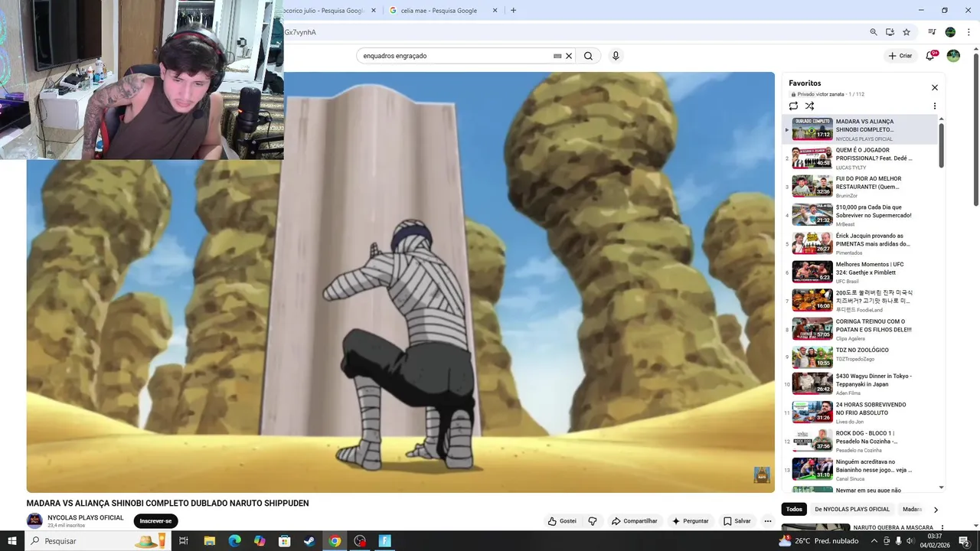Launch Steam from the taskbar
This screenshot has height=551, width=980.
[x=309, y=541]
